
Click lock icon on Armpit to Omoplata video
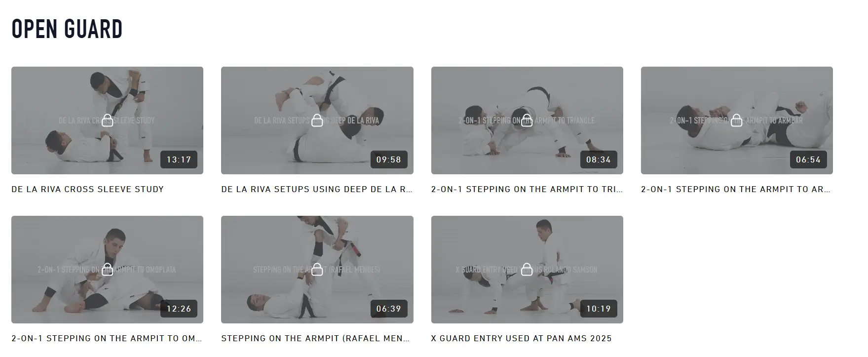coord(107,269)
